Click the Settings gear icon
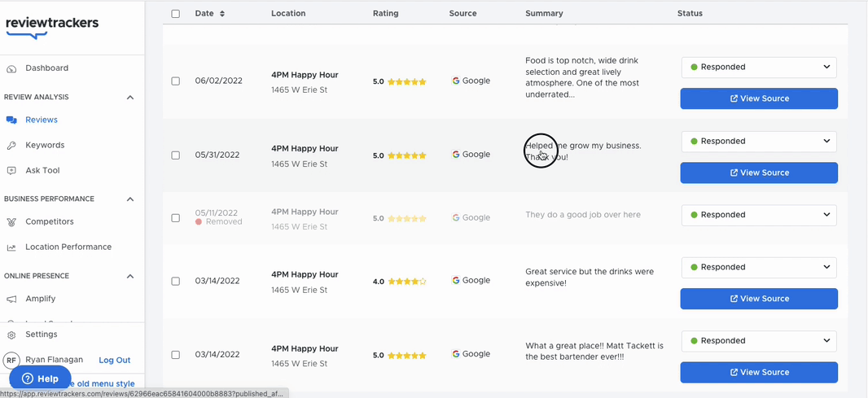The height and width of the screenshot is (398, 868). click(x=11, y=335)
